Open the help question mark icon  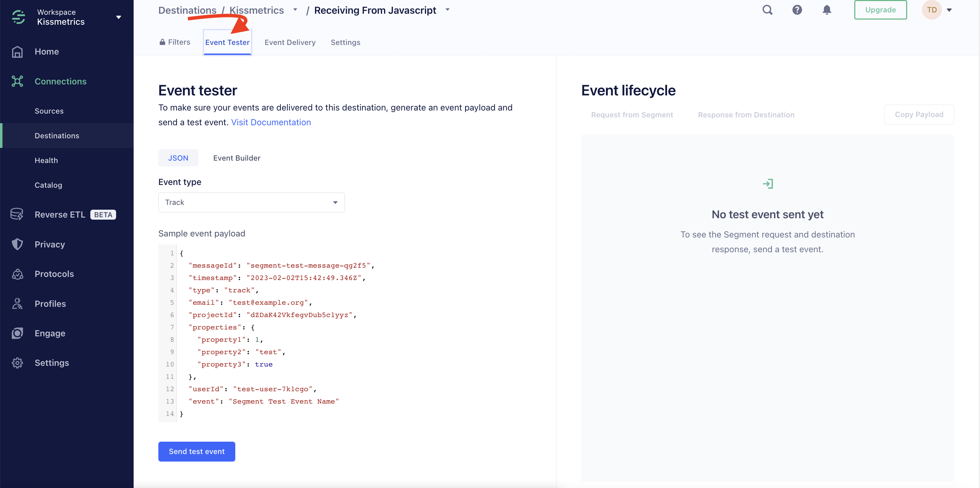(x=797, y=10)
